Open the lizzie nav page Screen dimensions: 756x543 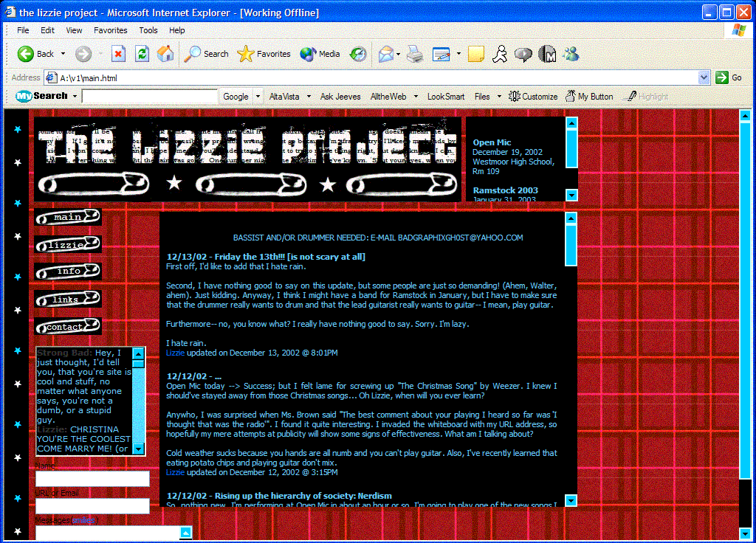(x=68, y=245)
